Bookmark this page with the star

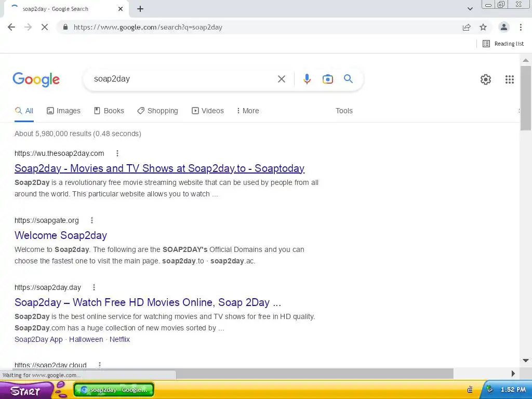483,27
